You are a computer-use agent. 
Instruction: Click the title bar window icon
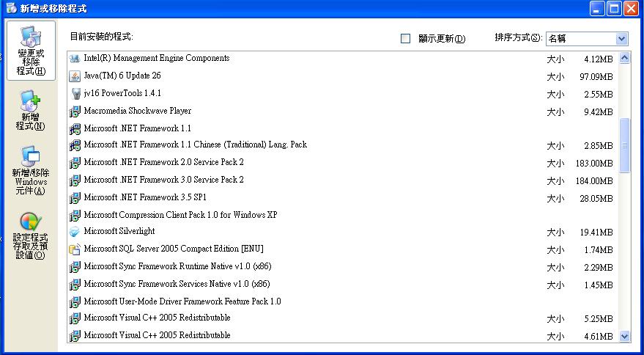11,8
